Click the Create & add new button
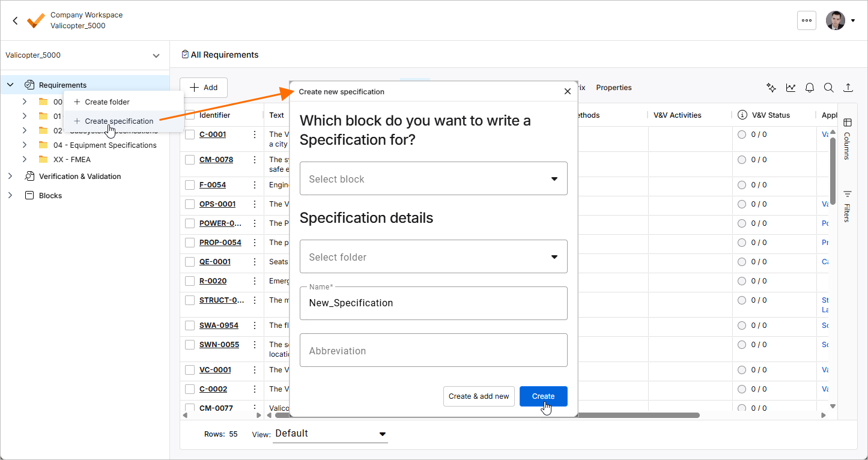The width and height of the screenshot is (868, 460). click(x=479, y=396)
